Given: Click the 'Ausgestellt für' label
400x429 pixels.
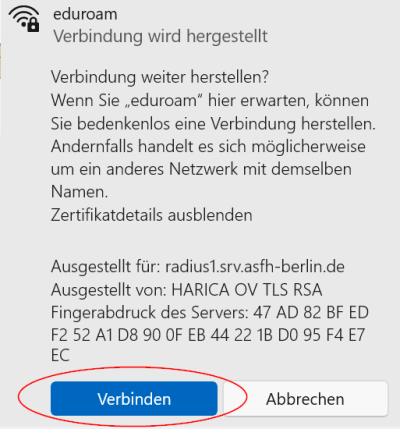Looking at the screenshot, I should pyautogui.click(x=106, y=267).
